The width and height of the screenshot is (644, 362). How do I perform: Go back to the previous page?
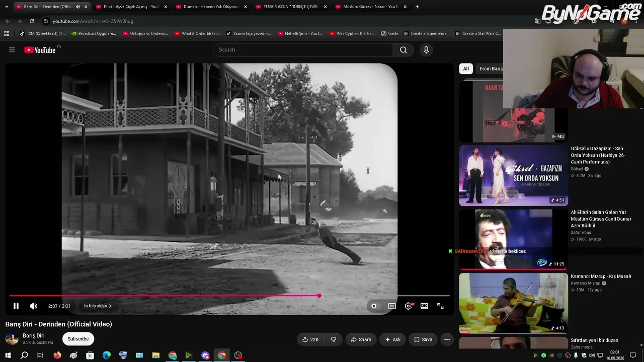[x=8, y=21]
